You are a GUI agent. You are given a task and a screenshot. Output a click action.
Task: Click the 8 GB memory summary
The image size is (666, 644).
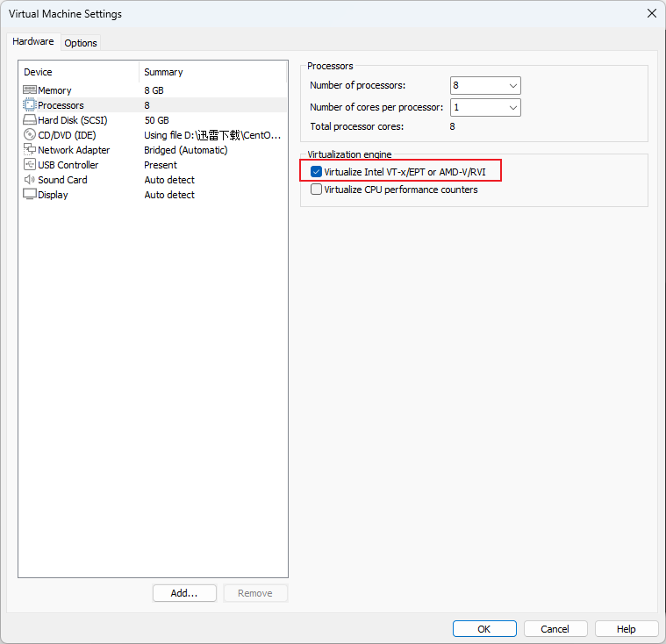pyautogui.click(x=154, y=90)
